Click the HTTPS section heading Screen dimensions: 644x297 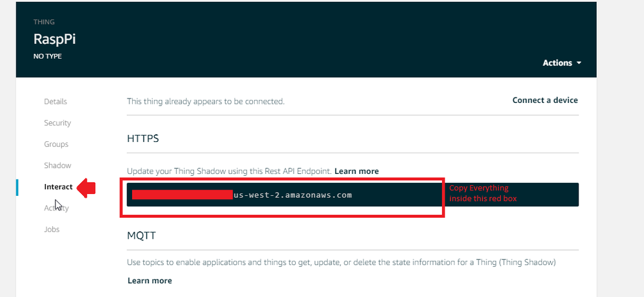[x=143, y=138]
